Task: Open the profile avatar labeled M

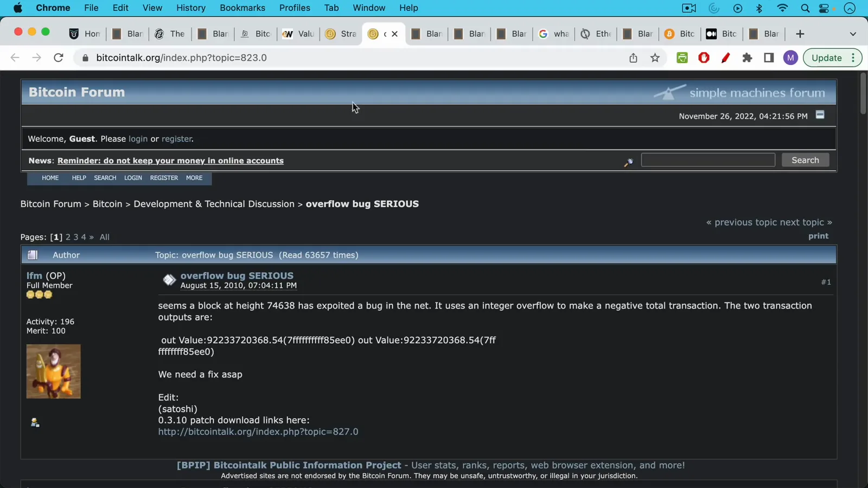Action: click(790, 57)
